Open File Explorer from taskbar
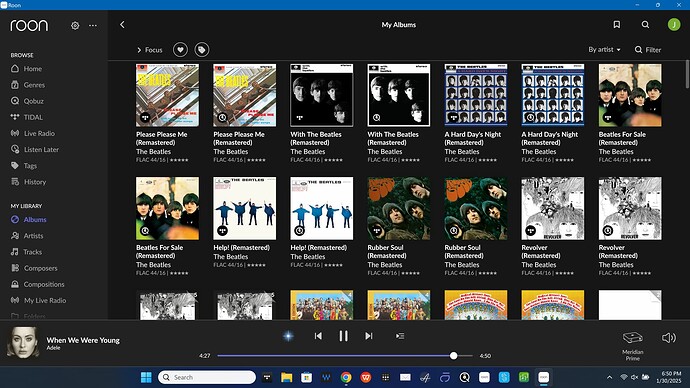This screenshot has width=690, height=388. tap(286, 377)
